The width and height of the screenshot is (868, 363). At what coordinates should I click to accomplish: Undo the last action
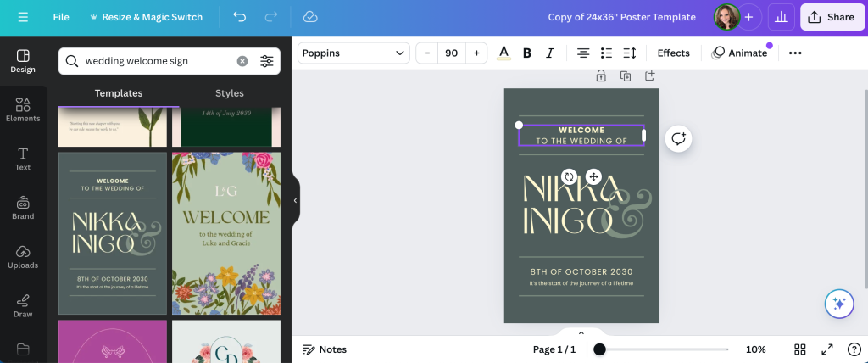tap(240, 17)
